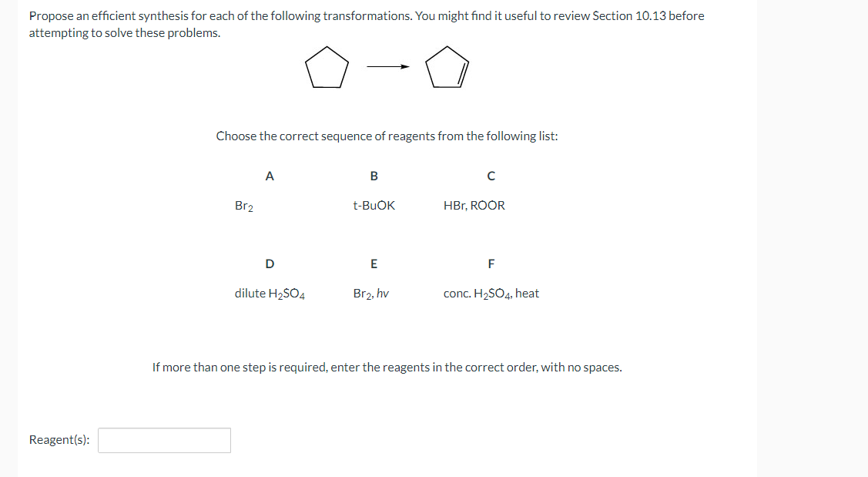
Task: Click the column header letter A
Action: click(269, 176)
